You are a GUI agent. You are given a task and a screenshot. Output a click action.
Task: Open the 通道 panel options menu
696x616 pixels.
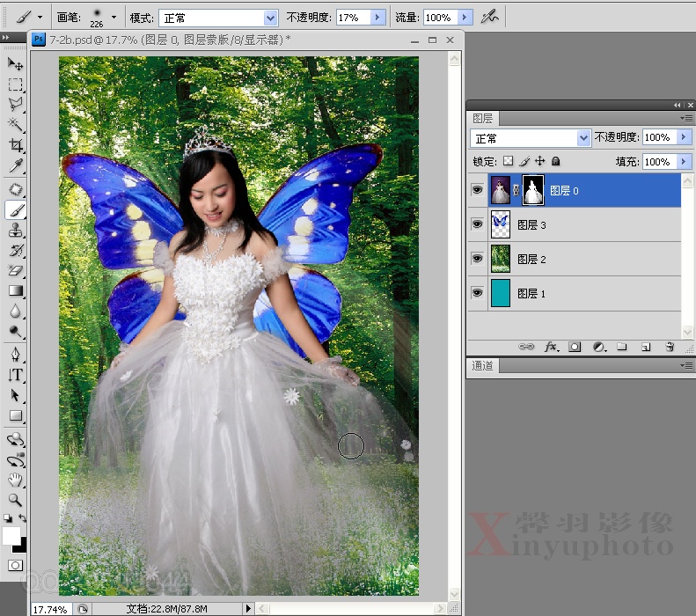[x=686, y=365]
